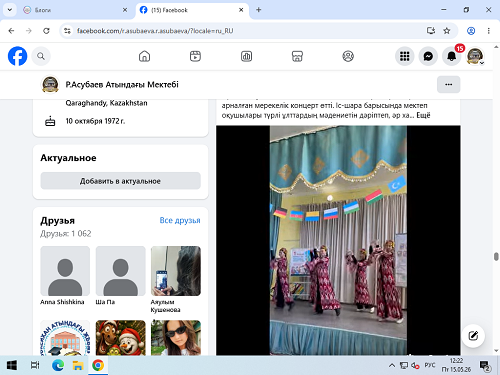Viewport: 500px width, 375px height.
Task: Click Chrome icon on taskbar
Action: [98, 365]
